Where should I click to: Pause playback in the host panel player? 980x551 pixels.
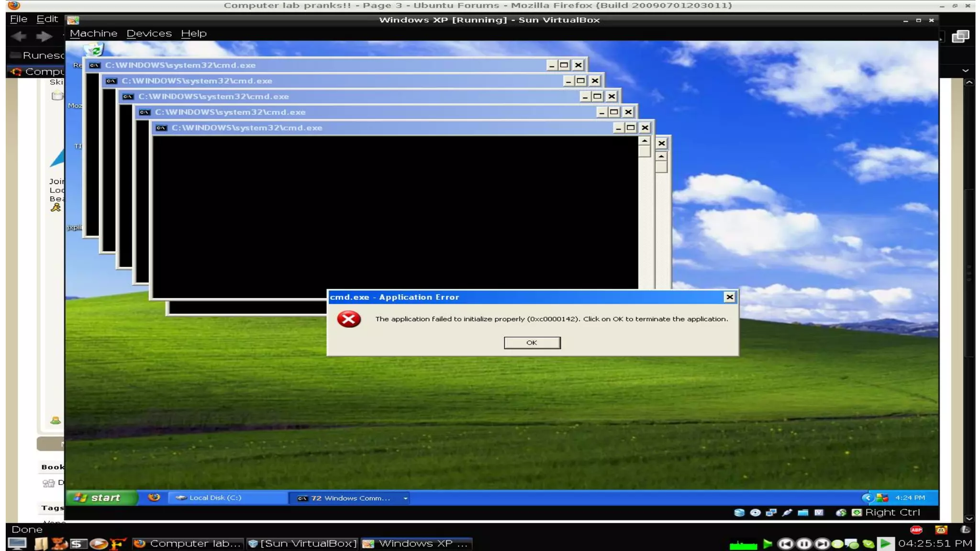pyautogui.click(x=804, y=543)
